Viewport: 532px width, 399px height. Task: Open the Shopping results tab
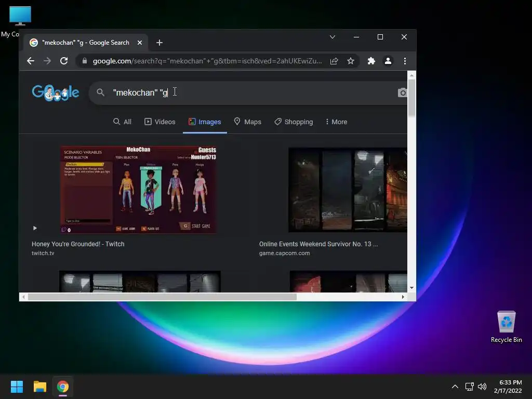[294, 122]
